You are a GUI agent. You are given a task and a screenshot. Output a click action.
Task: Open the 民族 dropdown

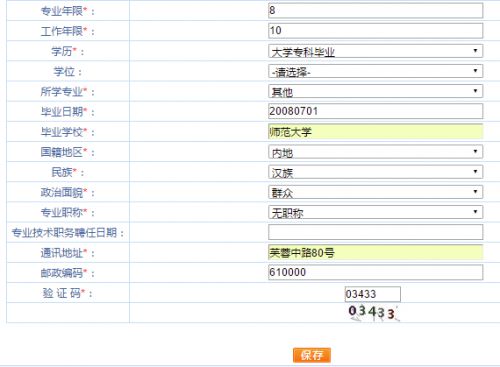[x=375, y=172]
